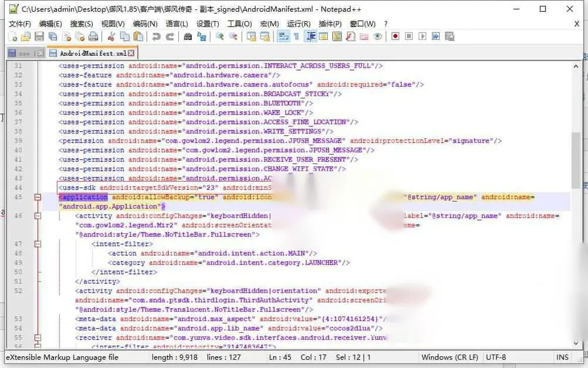Toggle show all characters pilcrow icon

click(296, 36)
